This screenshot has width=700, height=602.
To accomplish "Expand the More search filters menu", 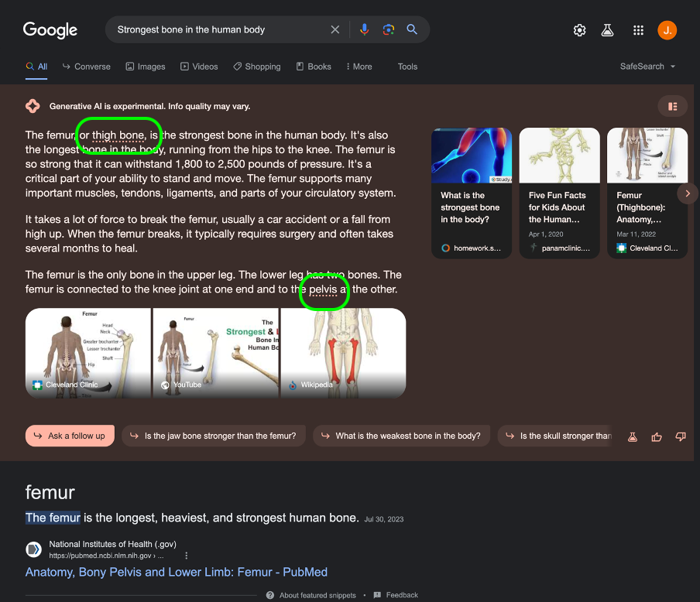I will click(359, 67).
